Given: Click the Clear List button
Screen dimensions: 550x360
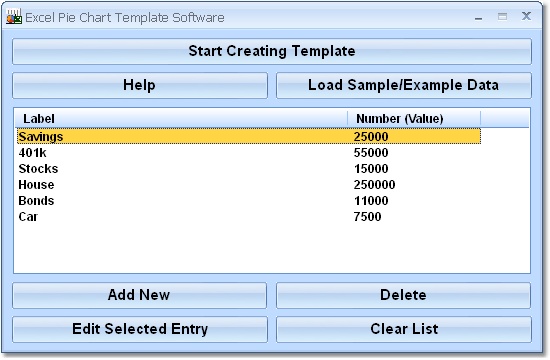Looking at the screenshot, I should tap(404, 329).
